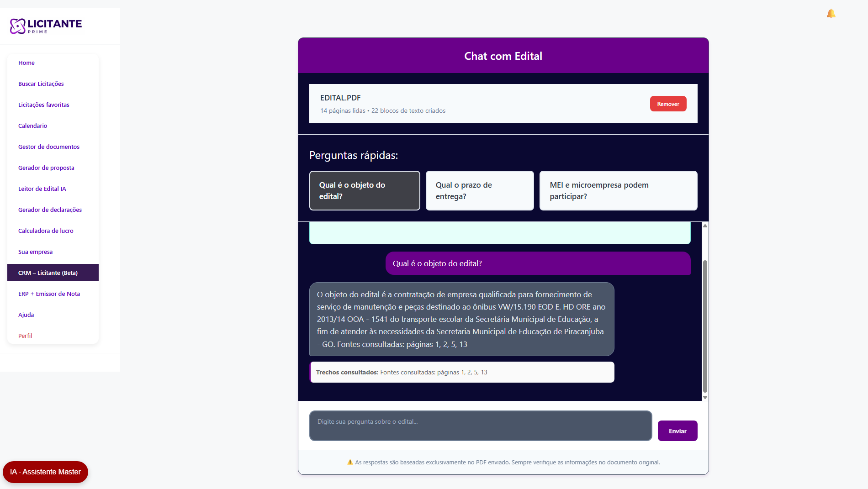Viewport: 868px width, 489px height.
Task: Click the chat scrollbar up arrow
Action: tap(705, 226)
